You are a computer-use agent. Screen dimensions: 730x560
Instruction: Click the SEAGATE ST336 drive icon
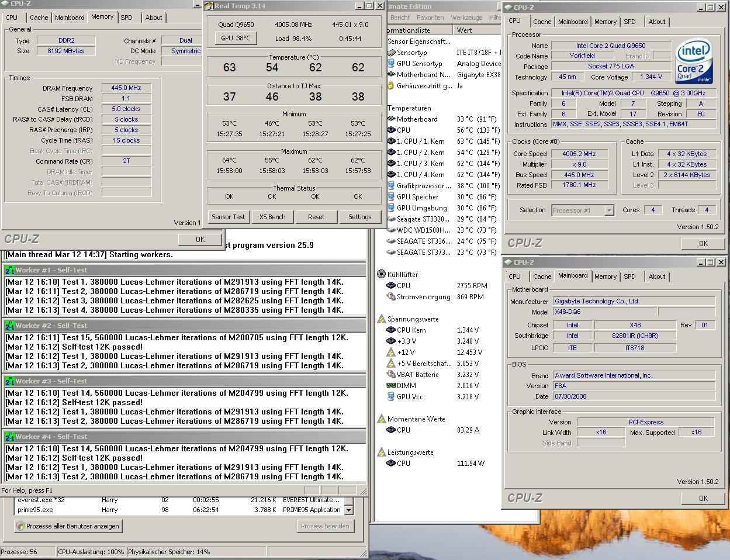point(391,241)
